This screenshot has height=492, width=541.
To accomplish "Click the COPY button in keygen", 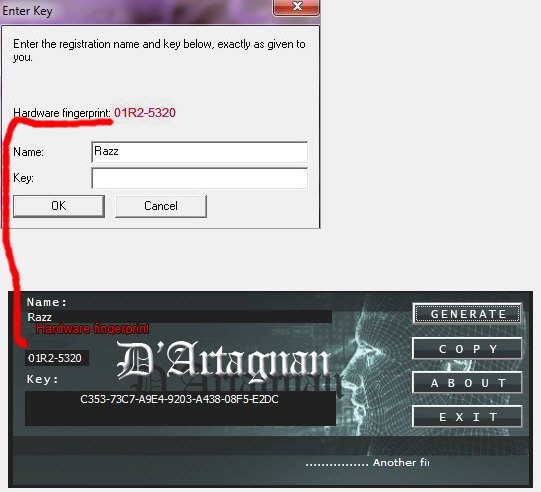I will click(468, 348).
